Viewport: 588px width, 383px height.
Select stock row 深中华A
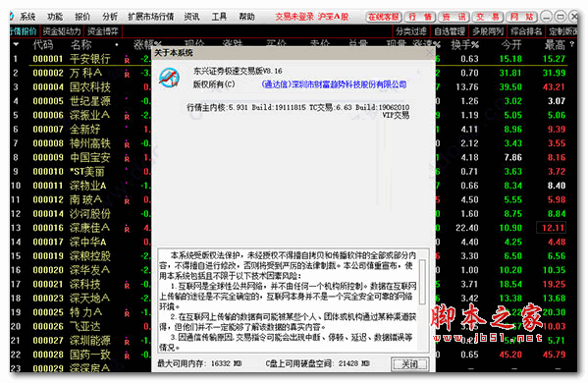click(88, 242)
